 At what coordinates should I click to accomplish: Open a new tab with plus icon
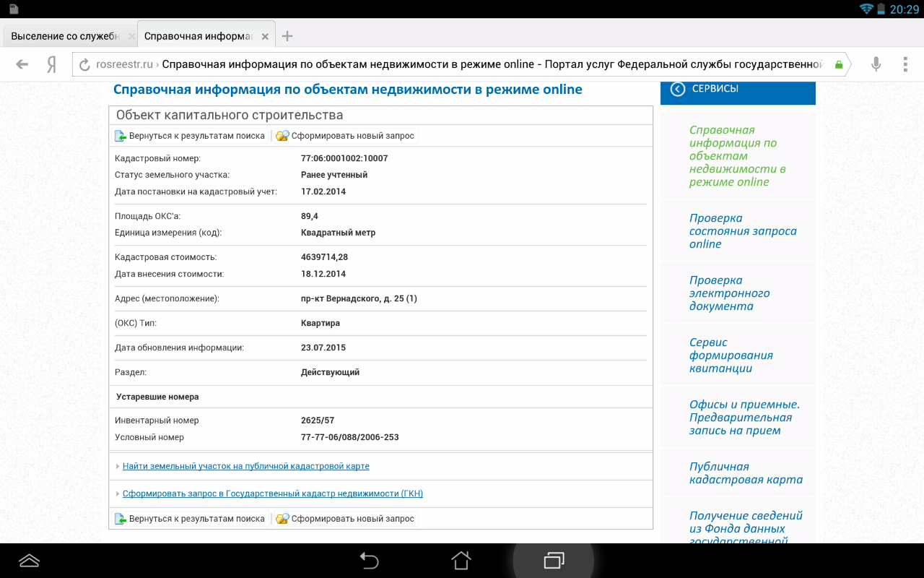point(287,36)
